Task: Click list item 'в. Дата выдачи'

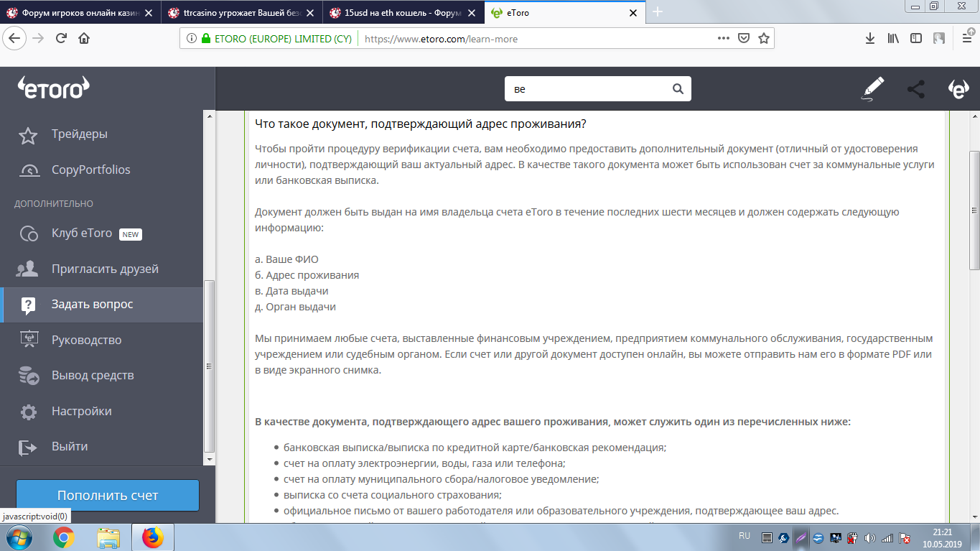Action: (x=291, y=291)
